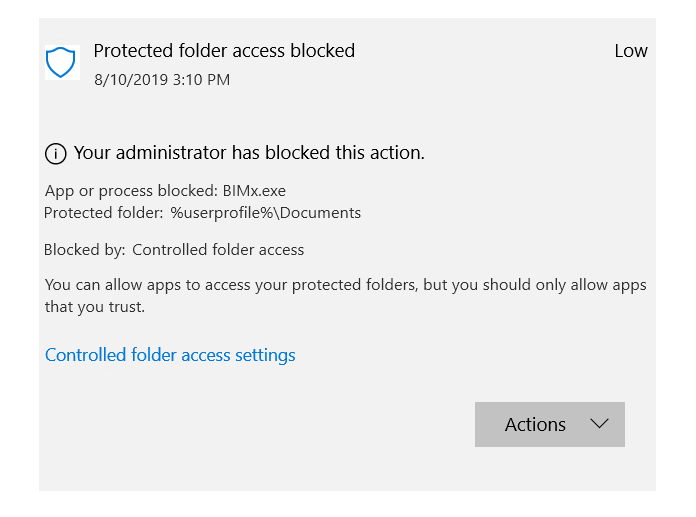
Task: Click the Windows Security shield icon
Action: click(x=61, y=62)
